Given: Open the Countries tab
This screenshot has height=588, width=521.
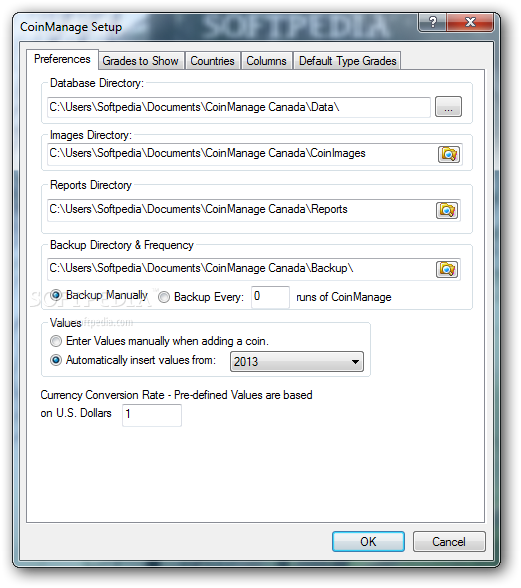Looking at the screenshot, I should click(x=212, y=61).
